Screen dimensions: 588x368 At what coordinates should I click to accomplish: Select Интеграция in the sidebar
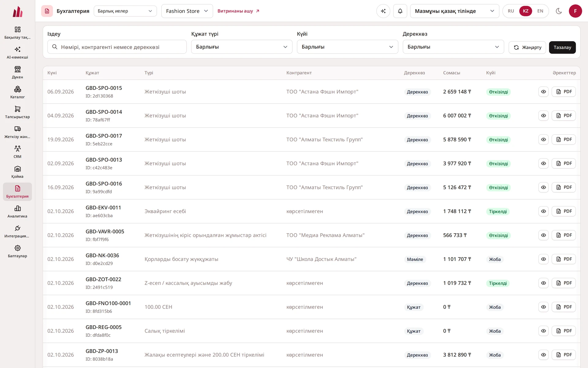[x=17, y=231]
